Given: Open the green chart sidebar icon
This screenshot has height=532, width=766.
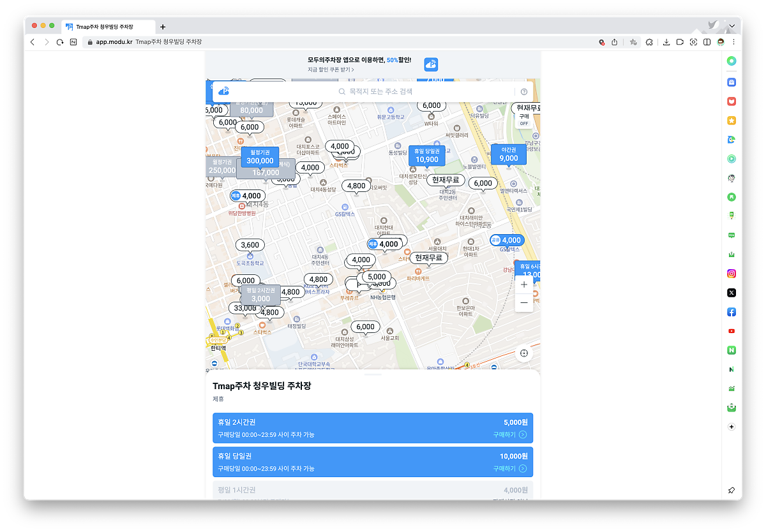Looking at the screenshot, I should pyautogui.click(x=732, y=388).
